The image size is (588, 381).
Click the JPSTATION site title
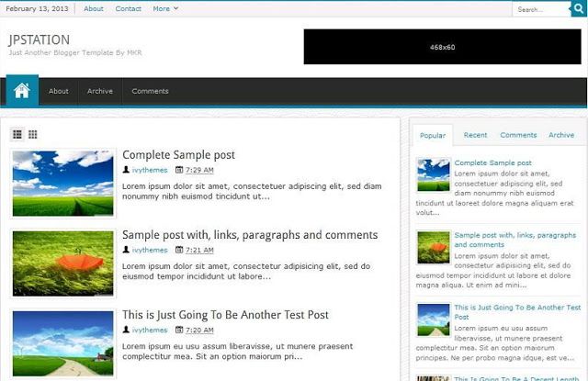tap(39, 39)
